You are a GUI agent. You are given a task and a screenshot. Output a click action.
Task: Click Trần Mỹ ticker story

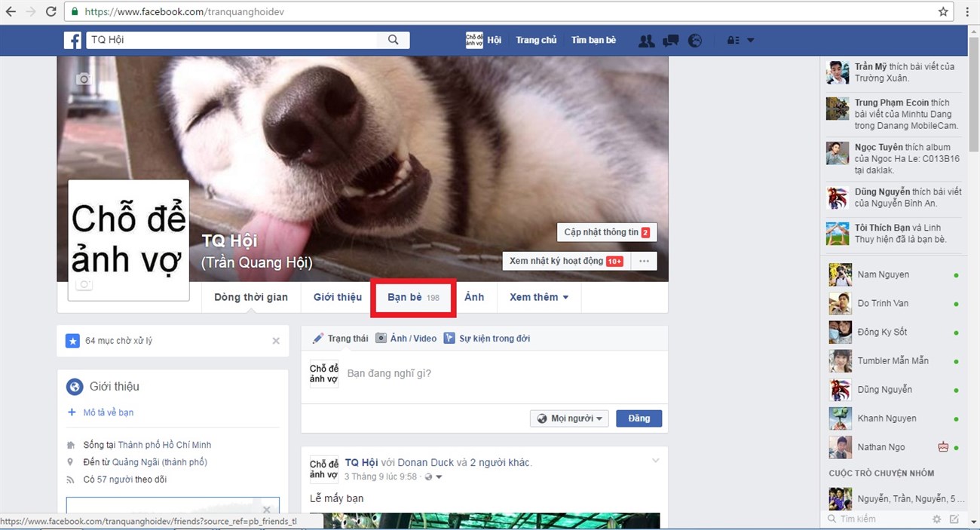(893, 72)
